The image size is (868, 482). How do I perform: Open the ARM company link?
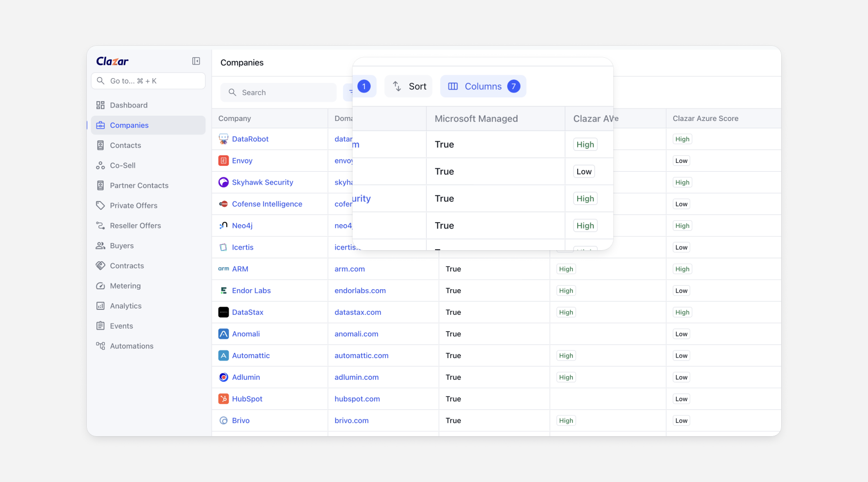[x=240, y=269]
